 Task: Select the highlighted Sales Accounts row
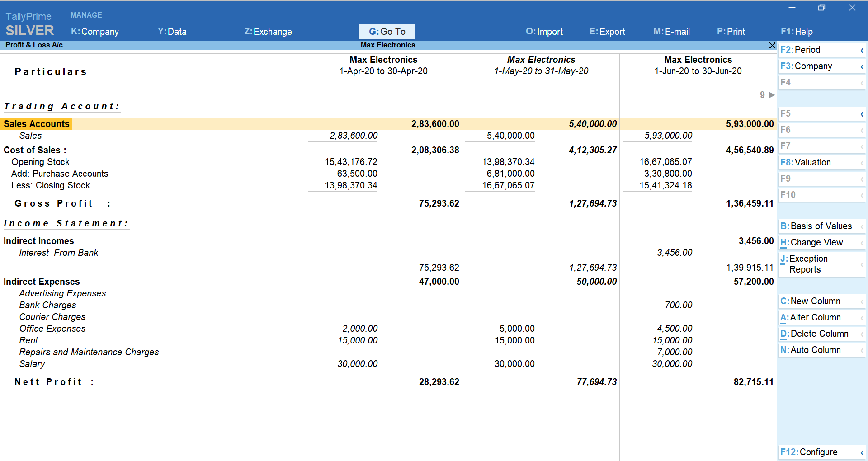(x=37, y=123)
